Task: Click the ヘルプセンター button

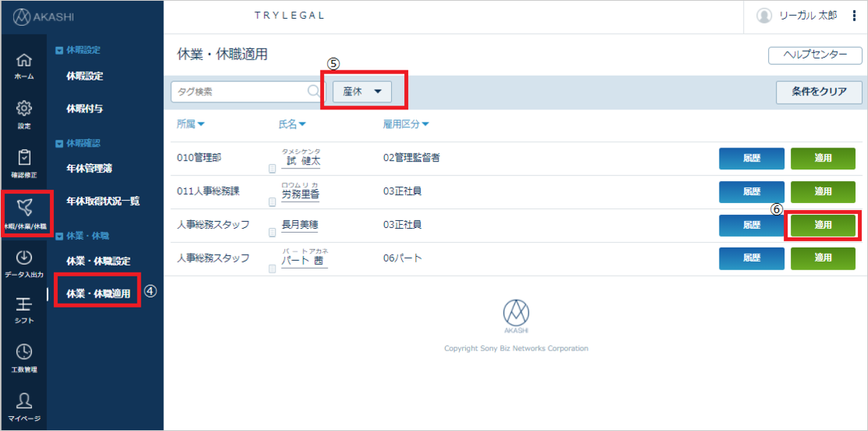Action: [815, 55]
